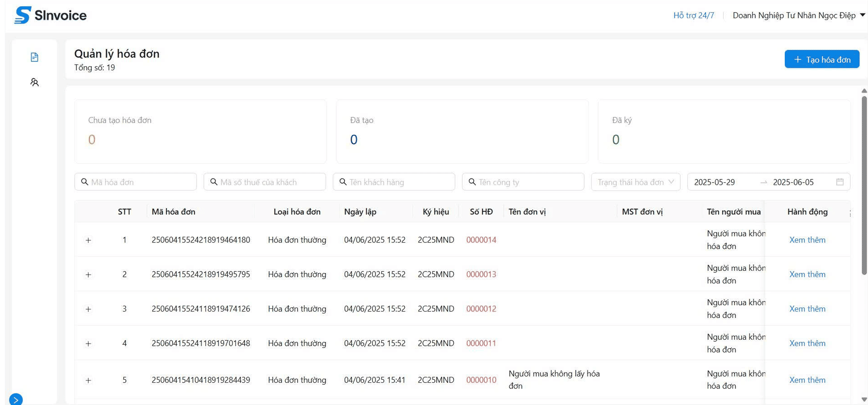Image resolution: width=868 pixels, height=405 pixels.
Task: Click search icon in Mã hóa đơn field
Action: pos(85,182)
